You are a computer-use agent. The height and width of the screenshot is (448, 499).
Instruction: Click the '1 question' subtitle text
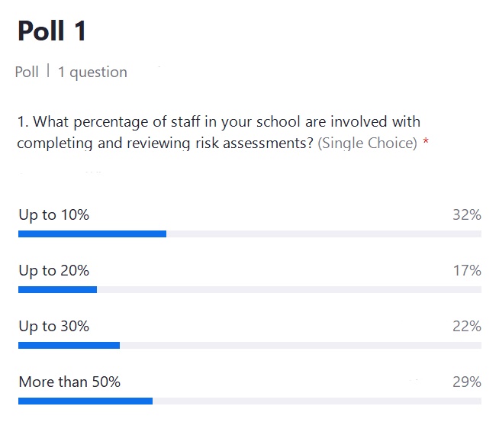coord(92,73)
